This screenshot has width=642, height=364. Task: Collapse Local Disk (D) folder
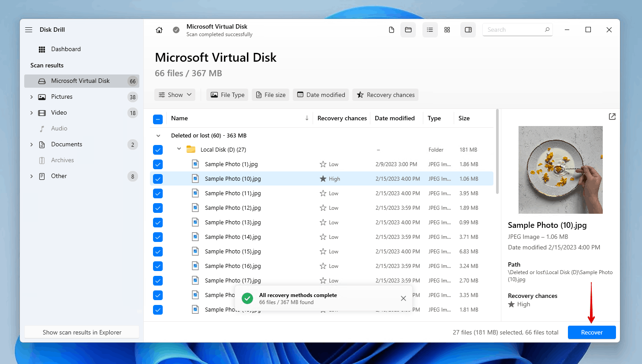[179, 149]
